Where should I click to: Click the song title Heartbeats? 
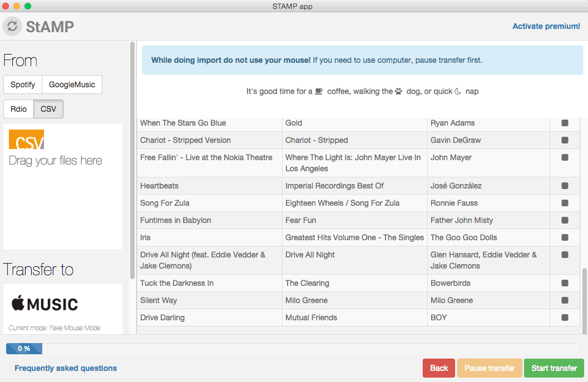click(159, 186)
